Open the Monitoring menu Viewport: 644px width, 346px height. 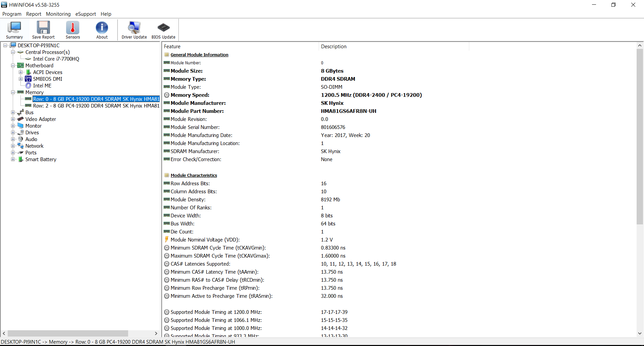coord(58,14)
